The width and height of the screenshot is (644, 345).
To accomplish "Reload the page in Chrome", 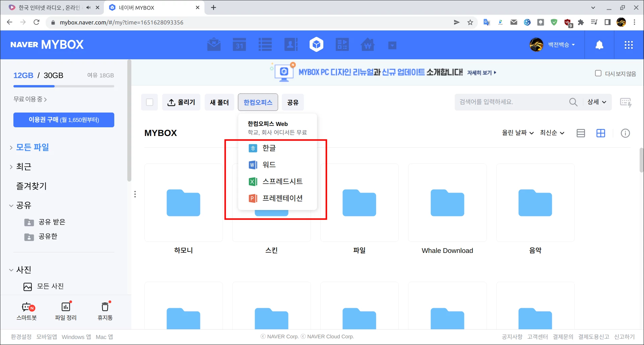I will [x=37, y=22].
